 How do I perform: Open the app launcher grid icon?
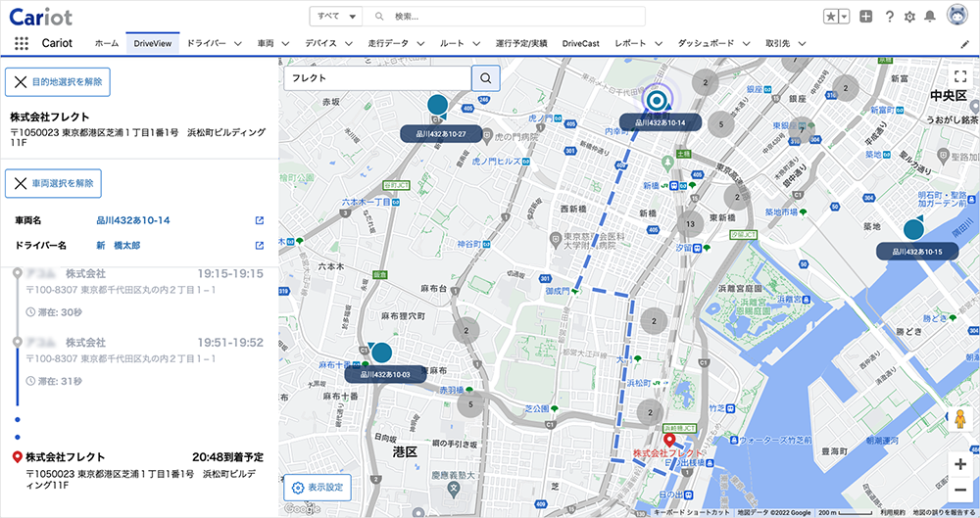point(22,43)
